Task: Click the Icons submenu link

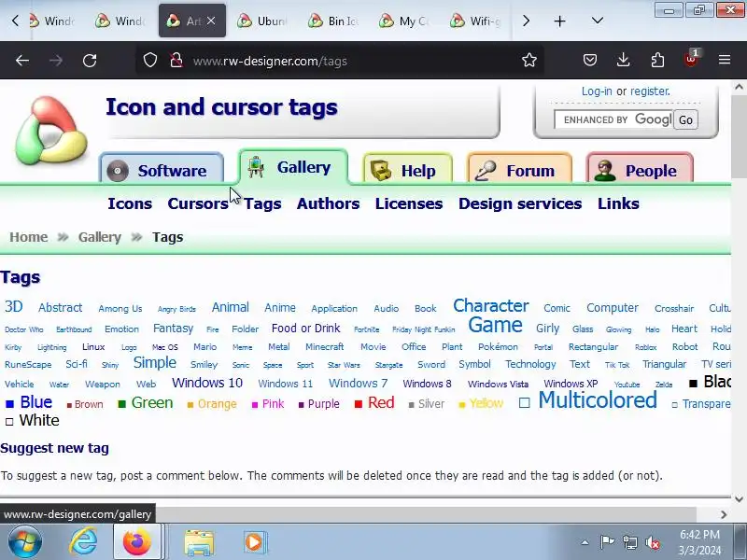Action: click(130, 203)
